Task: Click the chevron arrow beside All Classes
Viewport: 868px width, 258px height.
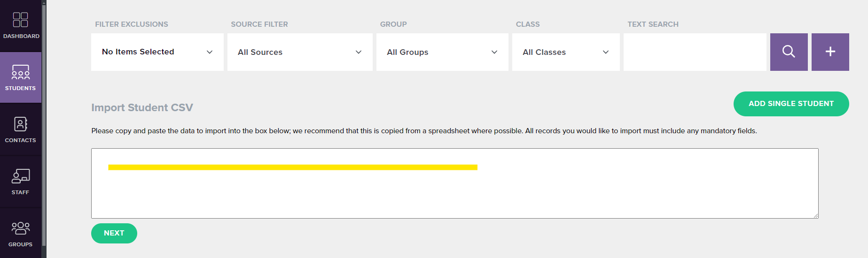Action: 606,52
